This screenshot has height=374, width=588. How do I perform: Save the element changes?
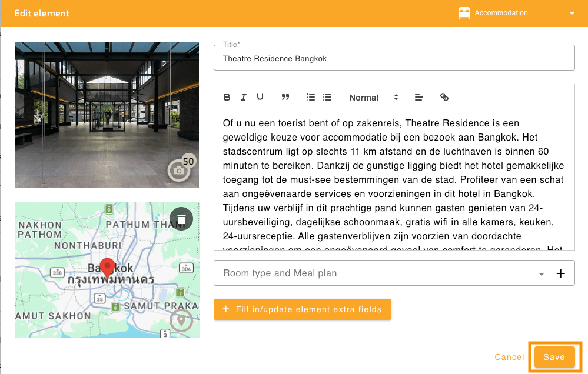[554, 357]
